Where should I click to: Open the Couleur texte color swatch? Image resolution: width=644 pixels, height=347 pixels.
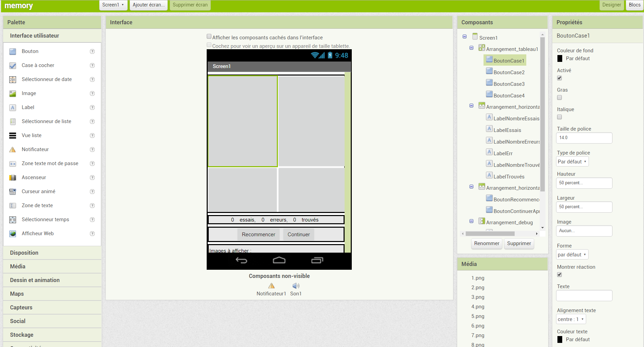coord(560,339)
